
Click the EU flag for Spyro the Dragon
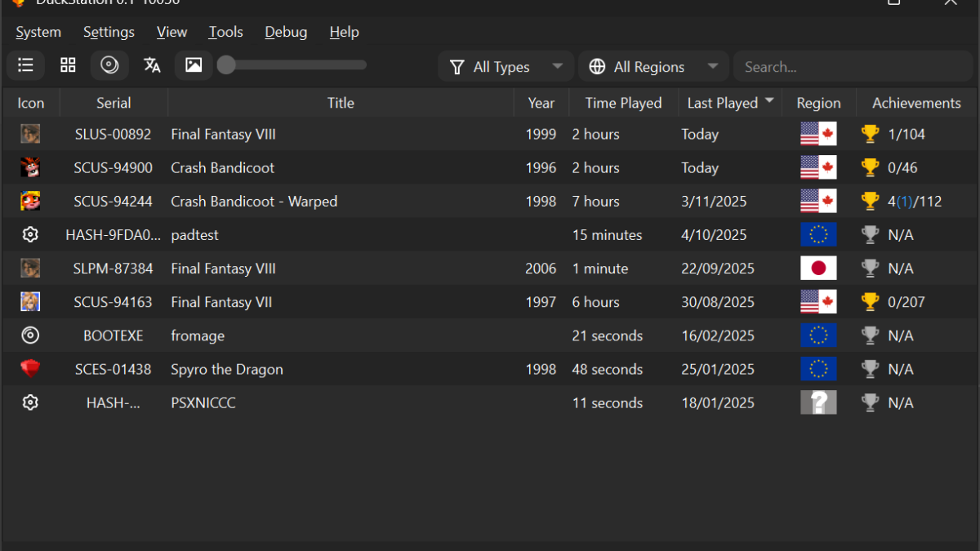(818, 369)
